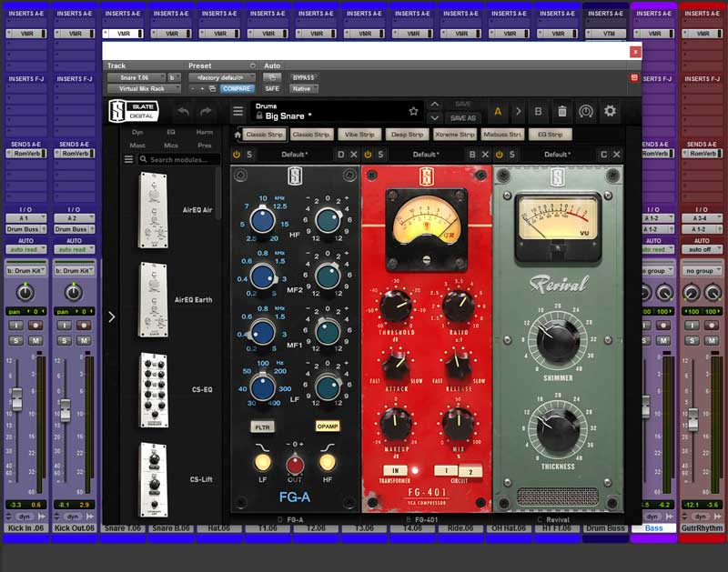The image size is (728, 572).
Task: Toggle the IN transformer switch on FG-401
Action: click(x=396, y=470)
